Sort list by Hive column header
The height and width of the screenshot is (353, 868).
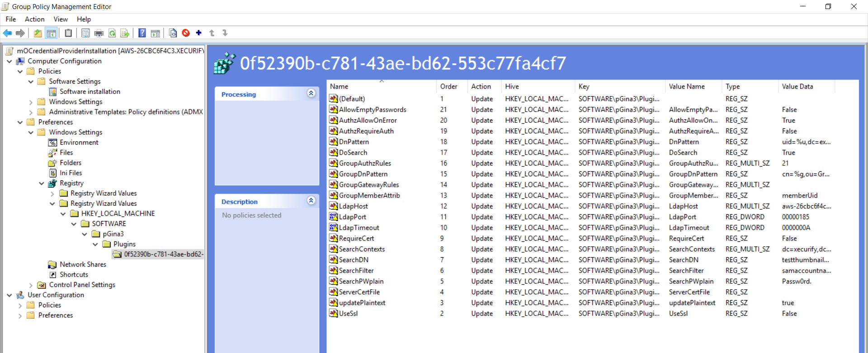pyautogui.click(x=538, y=86)
